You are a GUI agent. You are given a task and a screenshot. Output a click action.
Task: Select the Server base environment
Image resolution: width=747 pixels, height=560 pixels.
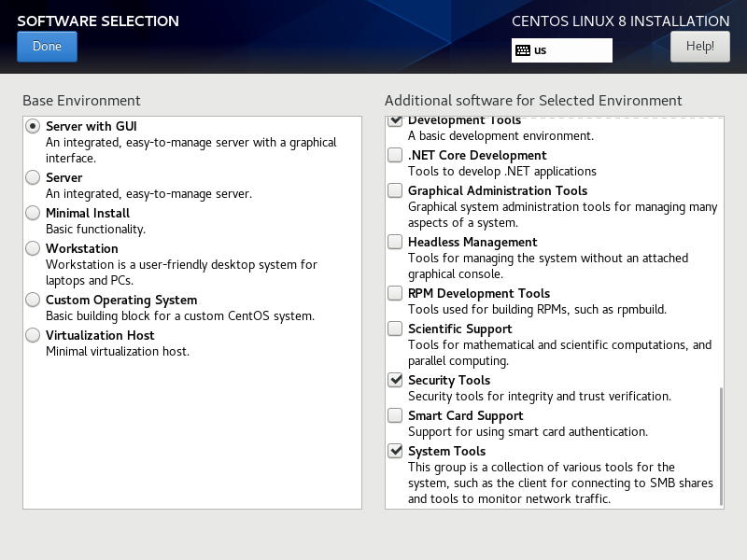(33, 177)
